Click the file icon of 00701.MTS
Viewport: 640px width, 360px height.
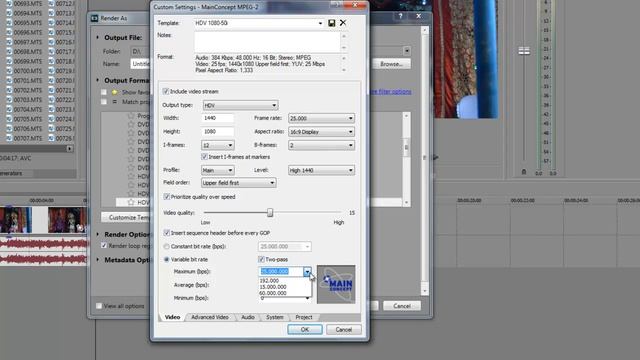9,80
